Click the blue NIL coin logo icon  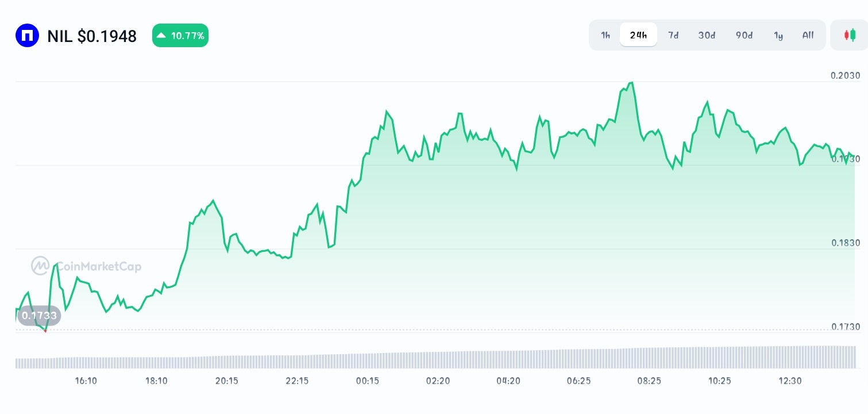pos(27,36)
